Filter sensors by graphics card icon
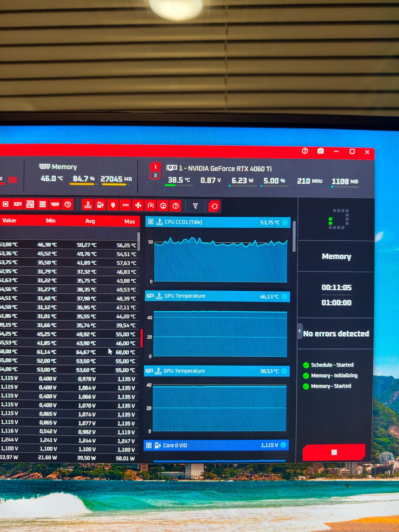This screenshot has height=532, width=399. tap(17, 204)
